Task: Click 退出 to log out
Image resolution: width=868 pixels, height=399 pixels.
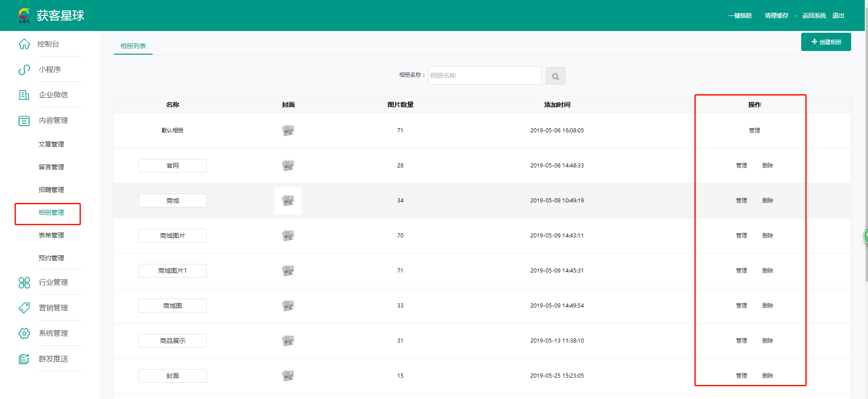Action: pyautogui.click(x=838, y=15)
